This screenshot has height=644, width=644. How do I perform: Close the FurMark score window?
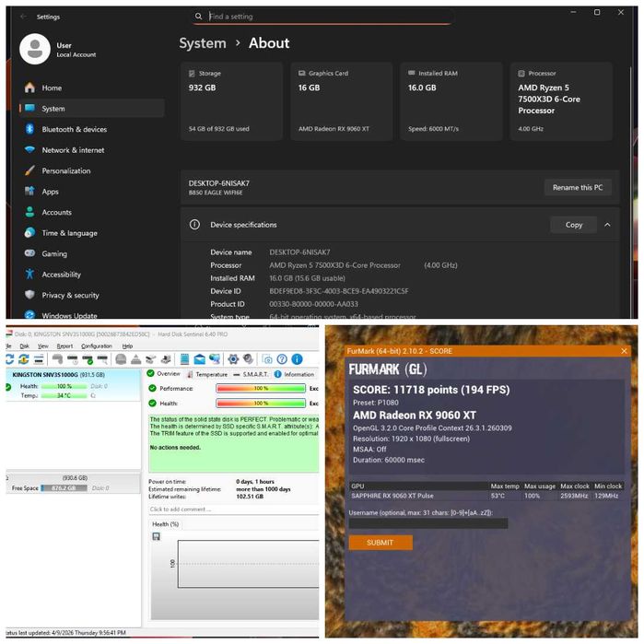click(x=625, y=351)
